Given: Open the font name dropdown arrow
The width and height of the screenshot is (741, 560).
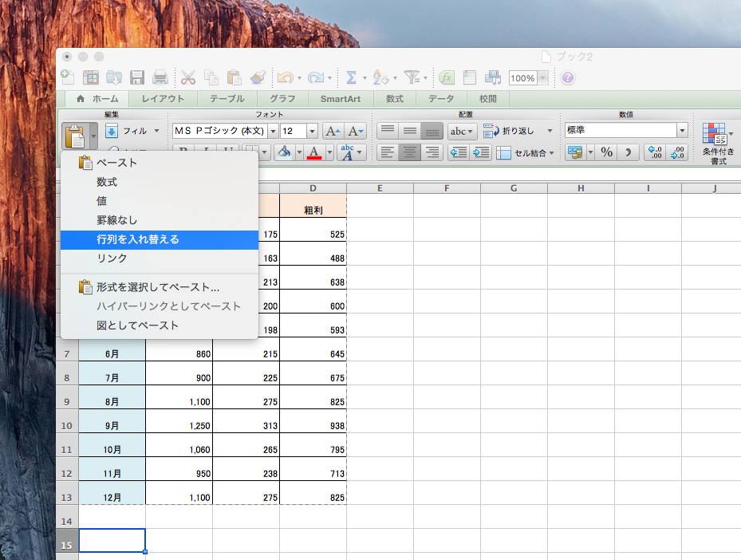Looking at the screenshot, I should tap(273, 131).
